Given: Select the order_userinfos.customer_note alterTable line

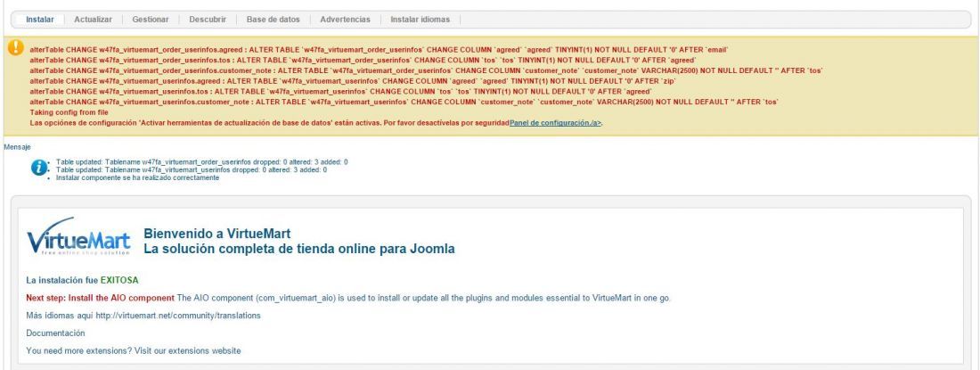Looking at the screenshot, I should [x=427, y=70].
